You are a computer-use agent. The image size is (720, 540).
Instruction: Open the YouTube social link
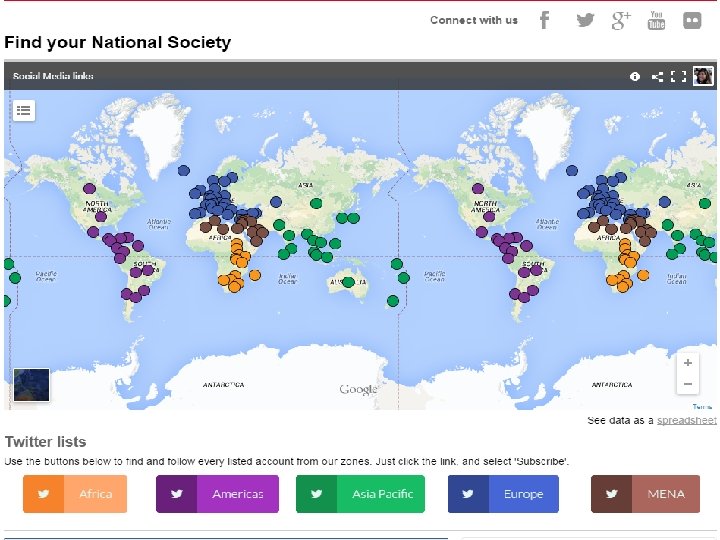point(656,20)
